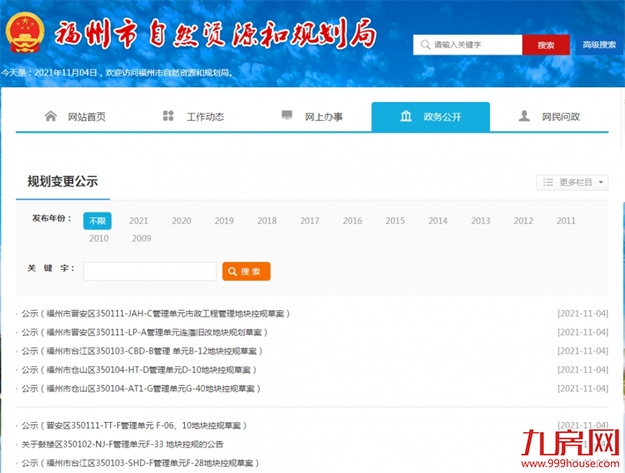625x473 pixels.
Task: Click the date next to JAH-C notice
Action: pyautogui.click(x=583, y=314)
